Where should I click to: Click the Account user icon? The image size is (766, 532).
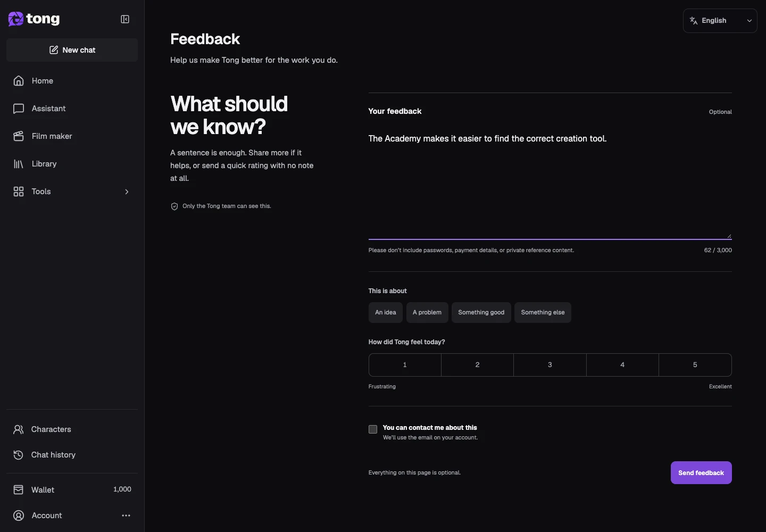[x=19, y=516]
